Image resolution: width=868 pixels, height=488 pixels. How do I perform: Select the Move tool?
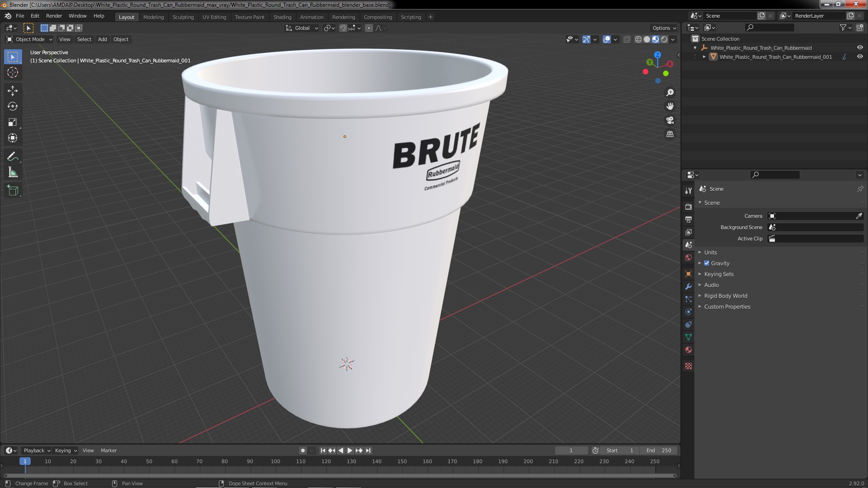[x=13, y=91]
